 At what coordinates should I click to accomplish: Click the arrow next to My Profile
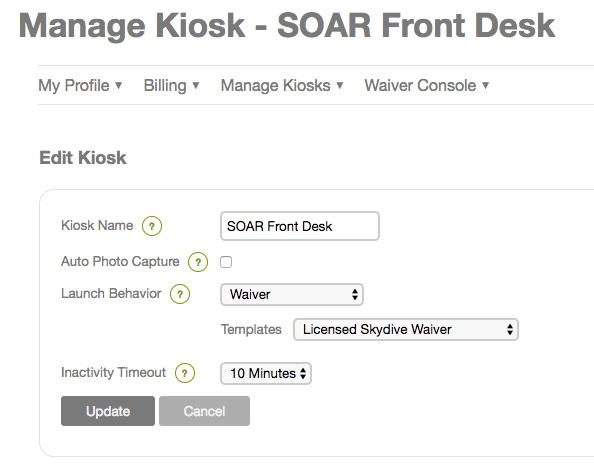(x=119, y=86)
